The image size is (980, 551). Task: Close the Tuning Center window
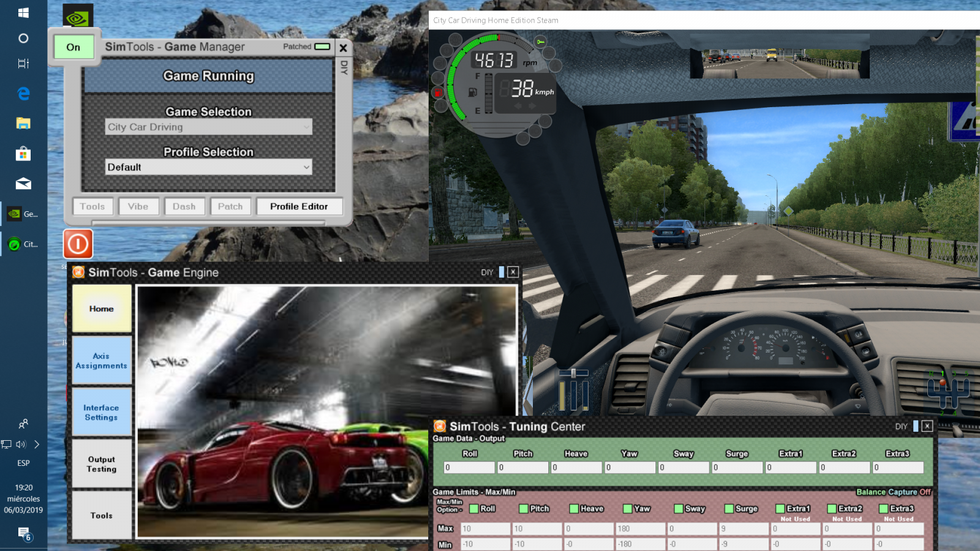[927, 426]
